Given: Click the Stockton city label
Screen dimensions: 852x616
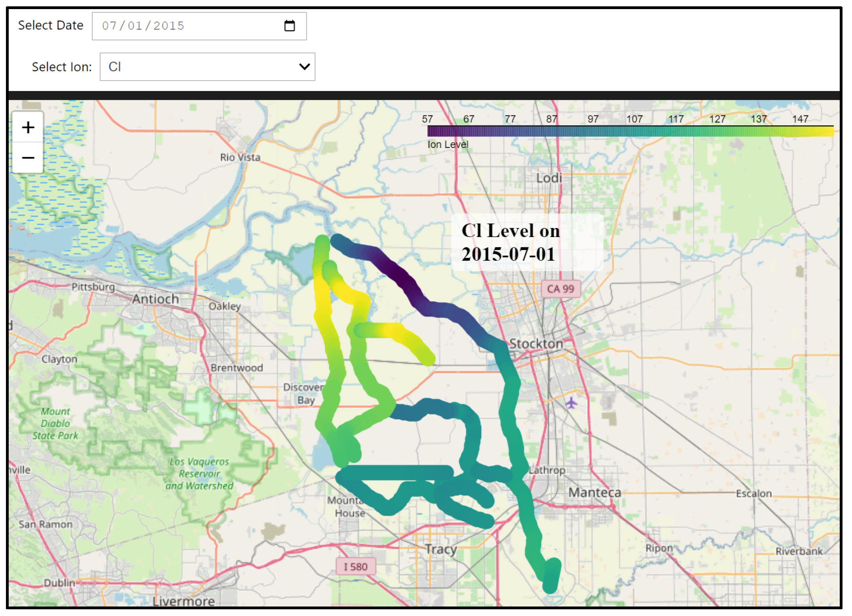Looking at the screenshot, I should pos(536,343).
